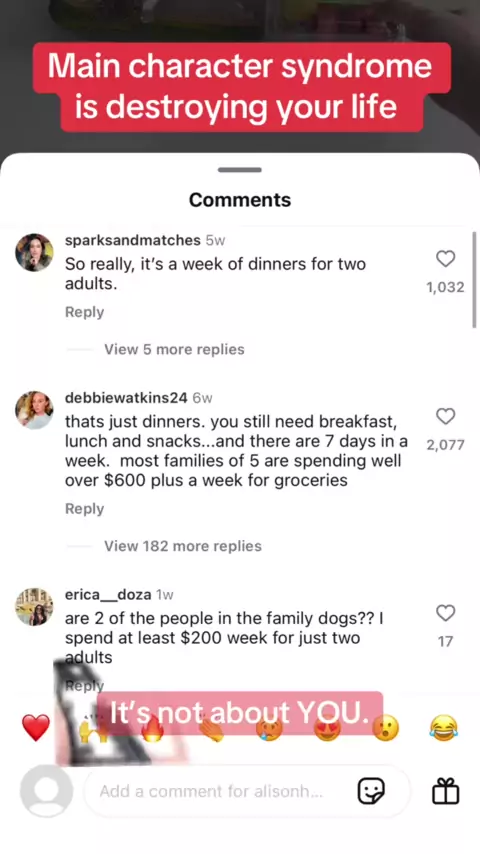Open erica__doza profile avatar
Viewport: 480px width, 854px height.
click(34, 607)
